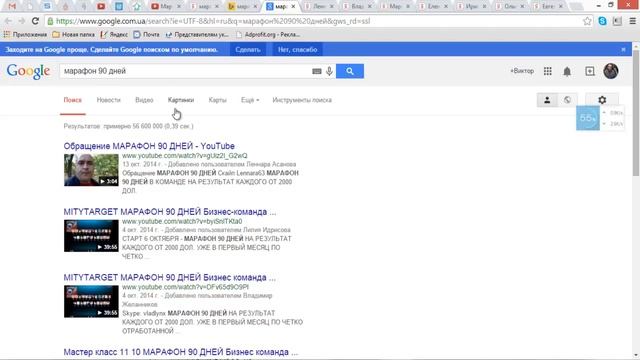Click the 'Сделать' button in the blue banner
This screenshot has width=640, height=360.
click(x=248, y=49)
